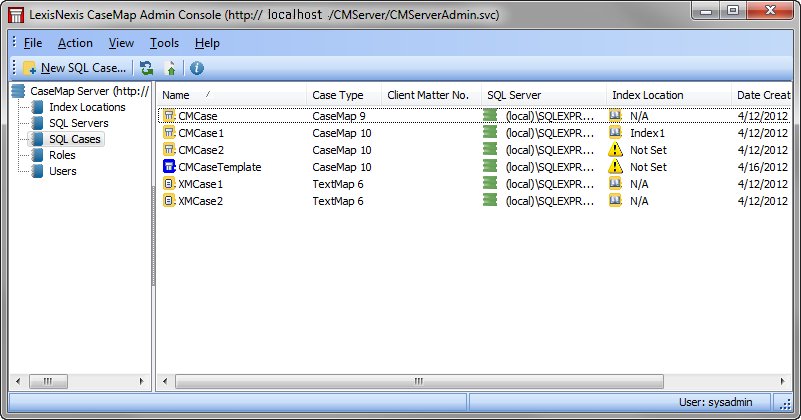Select the CMCase2 row name
This screenshot has width=801, height=420.
click(x=201, y=150)
